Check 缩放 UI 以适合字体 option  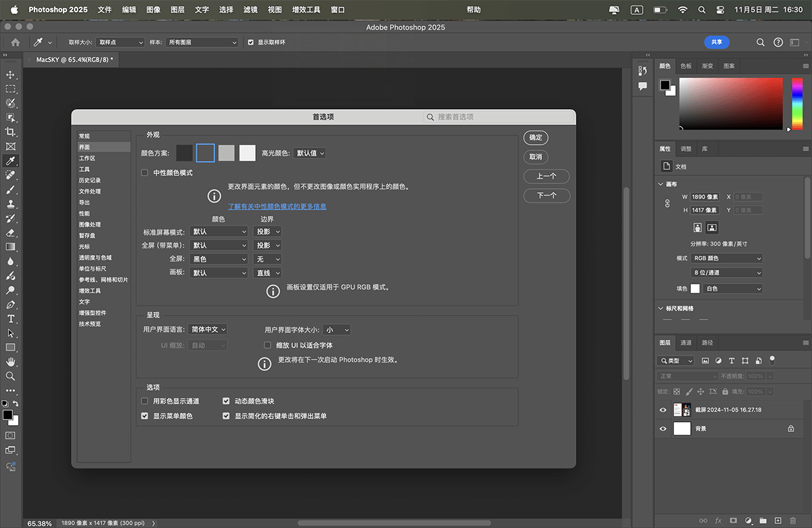267,345
